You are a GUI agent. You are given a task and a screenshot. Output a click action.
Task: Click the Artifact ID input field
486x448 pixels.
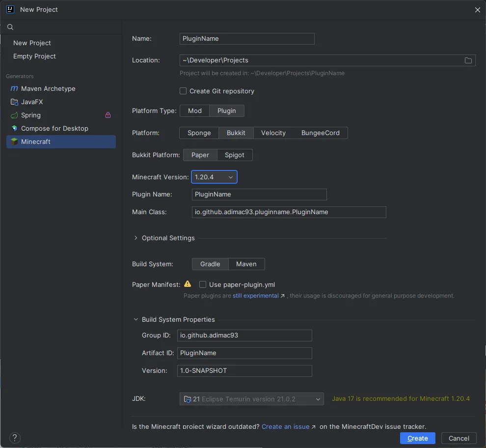[244, 353]
